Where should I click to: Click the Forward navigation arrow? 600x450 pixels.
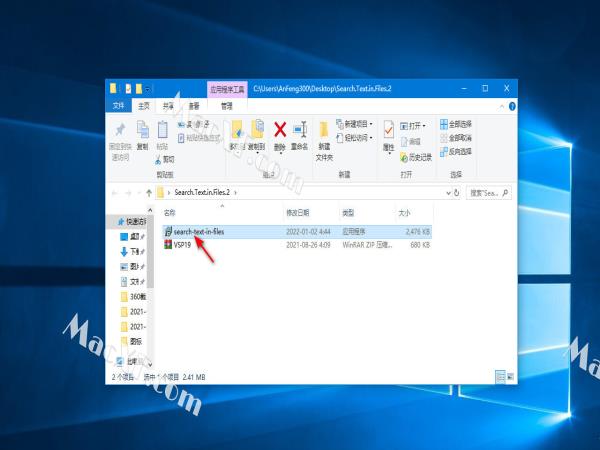point(128,193)
